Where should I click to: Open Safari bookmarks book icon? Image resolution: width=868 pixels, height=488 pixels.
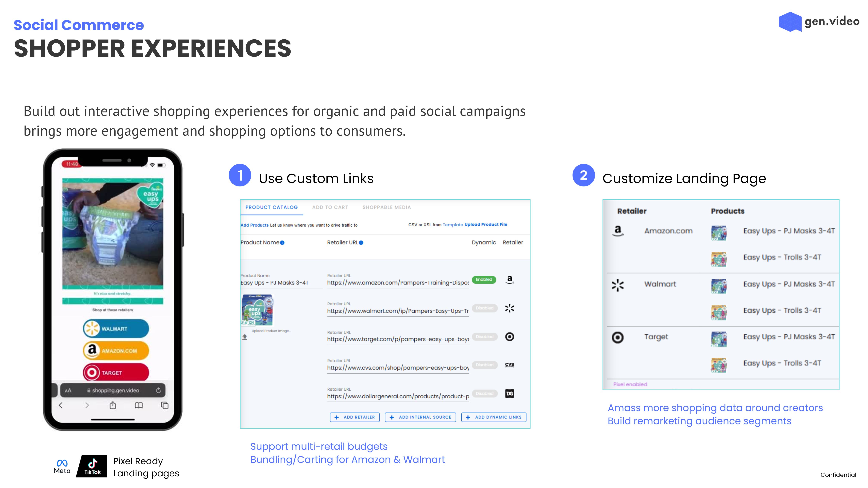coord(139,405)
